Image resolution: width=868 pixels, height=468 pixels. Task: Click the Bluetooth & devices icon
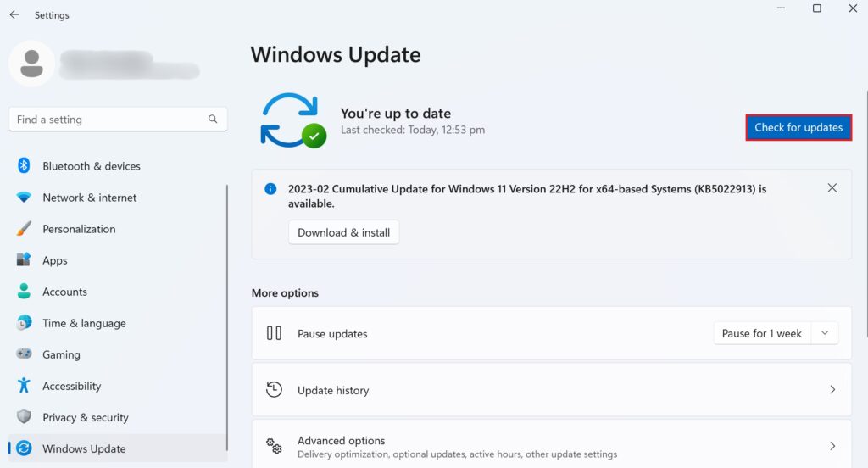[x=24, y=165]
